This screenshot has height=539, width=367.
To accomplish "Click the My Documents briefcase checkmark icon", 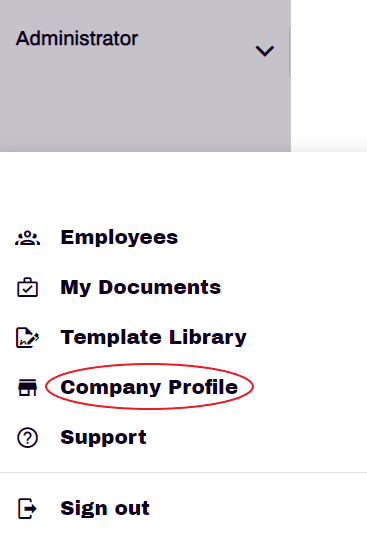I will click(x=27, y=287).
